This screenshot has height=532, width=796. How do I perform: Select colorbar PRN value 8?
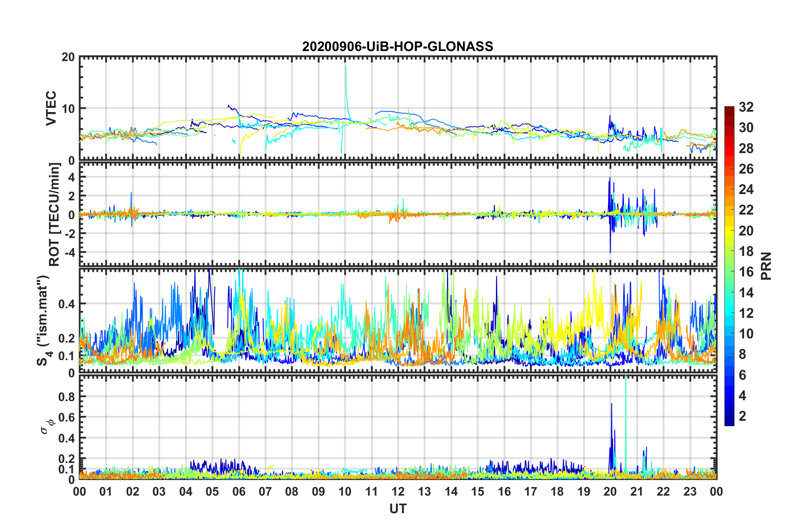pos(742,355)
